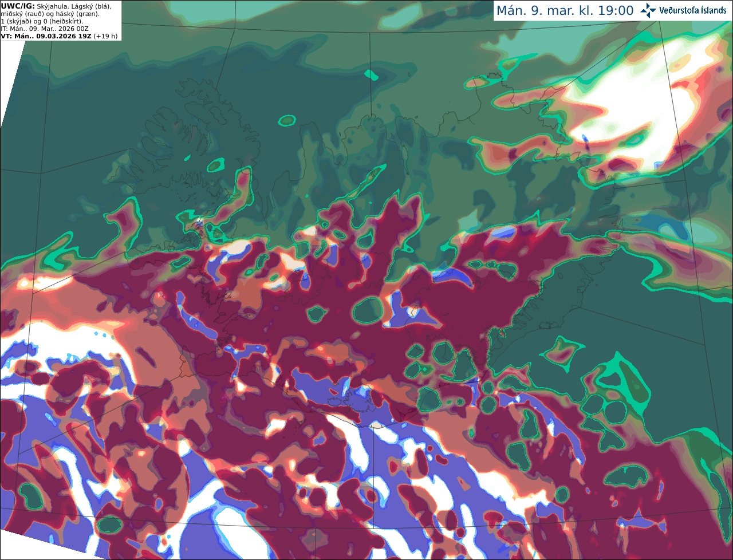
Task: Click the 'Veðurstofa Íslands' logo text
Action: (693, 10)
